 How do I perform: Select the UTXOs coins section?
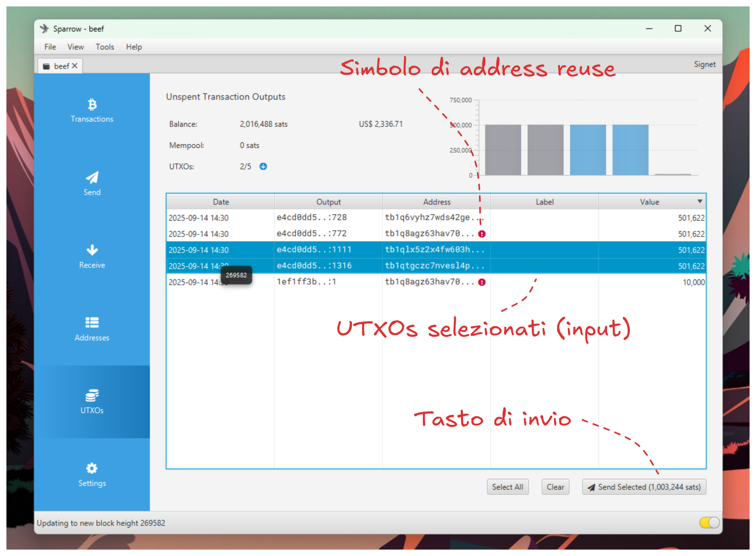92,402
